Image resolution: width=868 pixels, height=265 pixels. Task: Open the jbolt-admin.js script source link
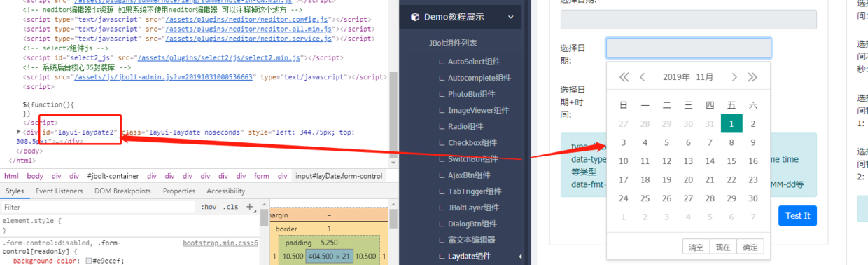164,77
